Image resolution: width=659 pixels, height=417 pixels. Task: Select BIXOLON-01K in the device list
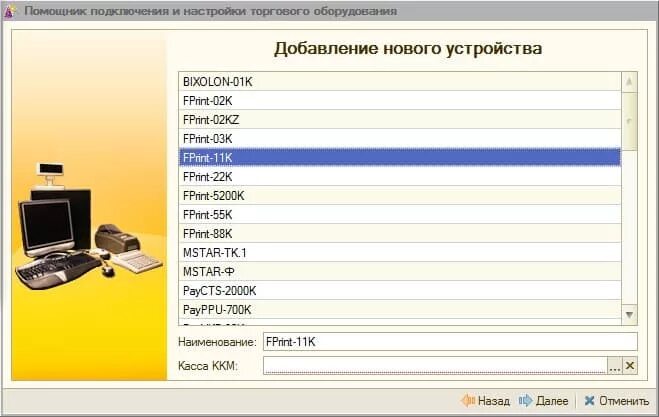(400, 82)
